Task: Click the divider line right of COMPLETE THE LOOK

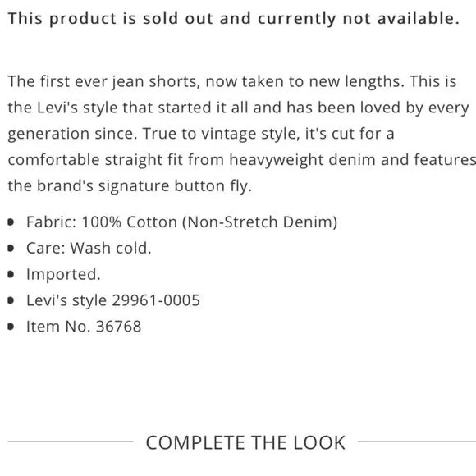Action: (x=417, y=442)
